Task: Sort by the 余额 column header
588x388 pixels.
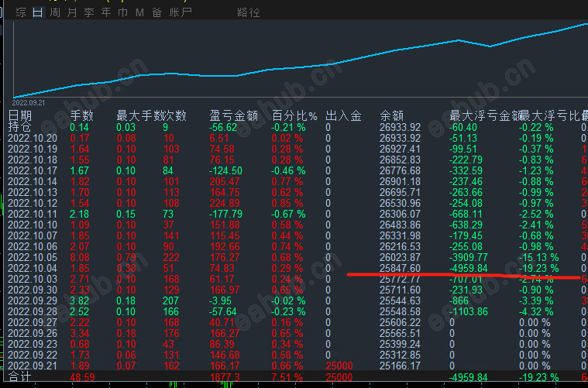Action: (x=391, y=116)
